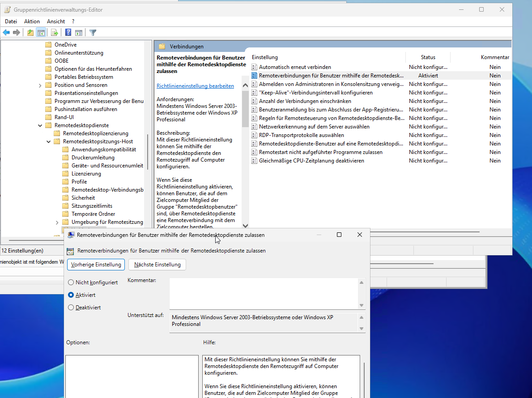Open the Aktion menu
Image resolution: width=532 pixels, height=398 pixels.
[x=32, y=21]
